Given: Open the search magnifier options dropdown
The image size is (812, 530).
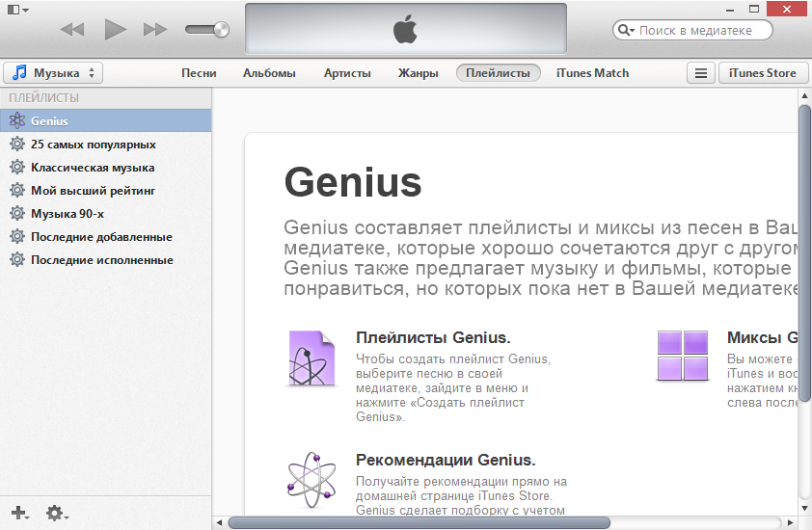Looking at the screenshot, I should [x=627, y=31].
